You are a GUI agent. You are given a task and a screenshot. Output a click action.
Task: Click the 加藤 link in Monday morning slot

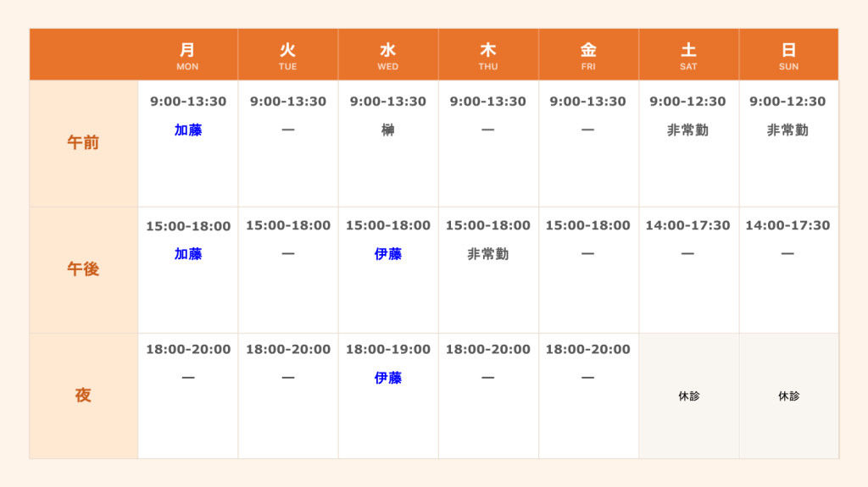(188, 130)
